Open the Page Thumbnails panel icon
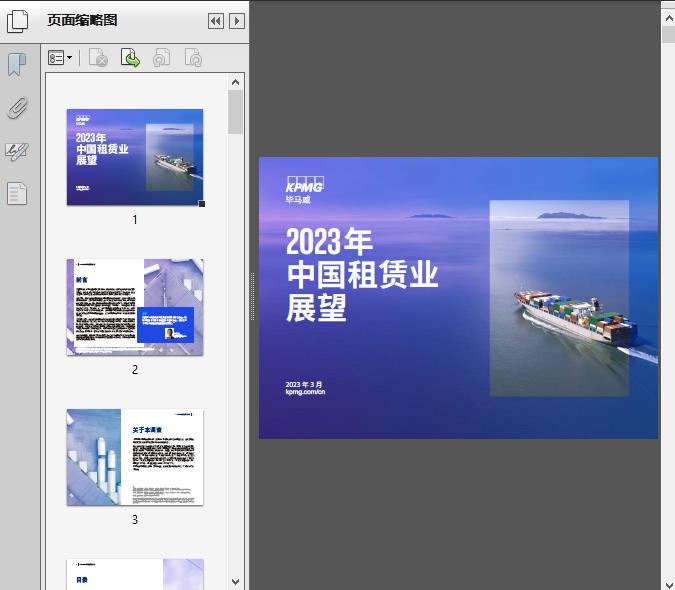The height and width of the screenshot is (590, 675). 17,21
